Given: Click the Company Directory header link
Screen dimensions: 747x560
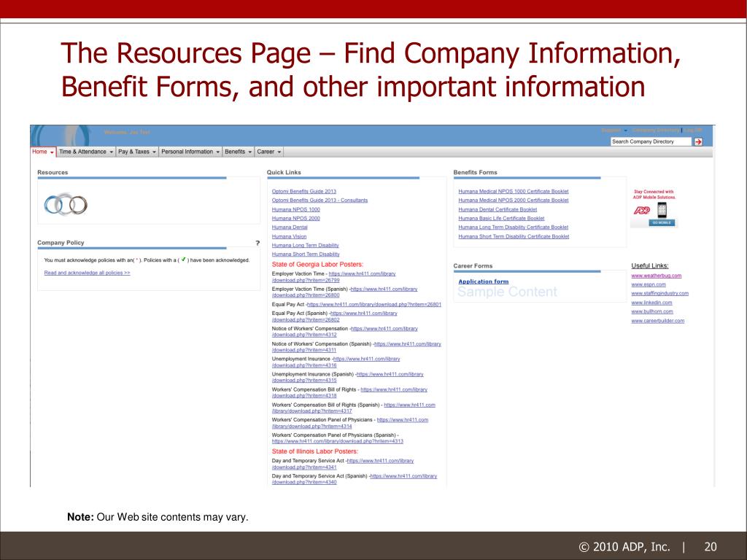Looking at the screenshot, I should click(656, 131).
